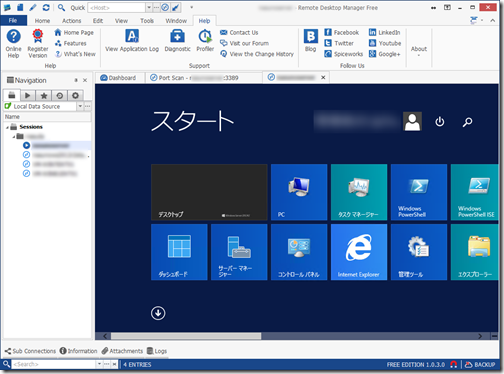The image size is (504, 374).
Task: Open the Attachments tab
Action: coord(122,351)
